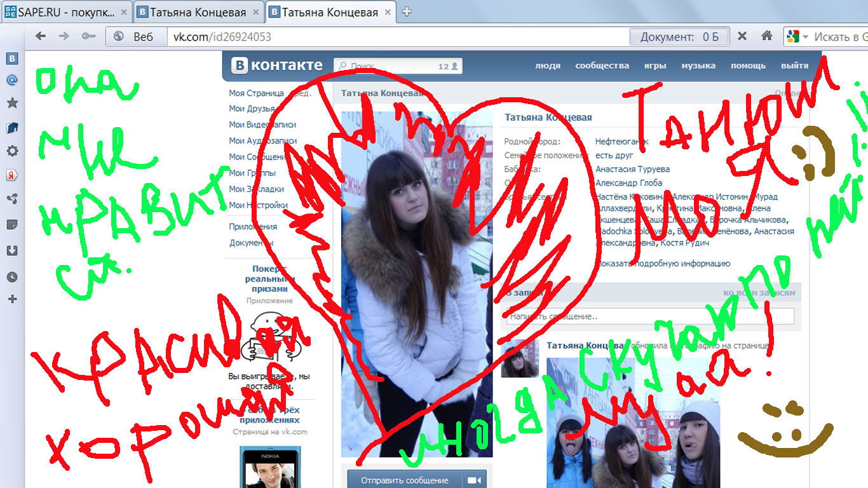Open Александр Глоба's profile link
Image resolution: width=868 pixels, height=488 pixels.
coord(628,183)
